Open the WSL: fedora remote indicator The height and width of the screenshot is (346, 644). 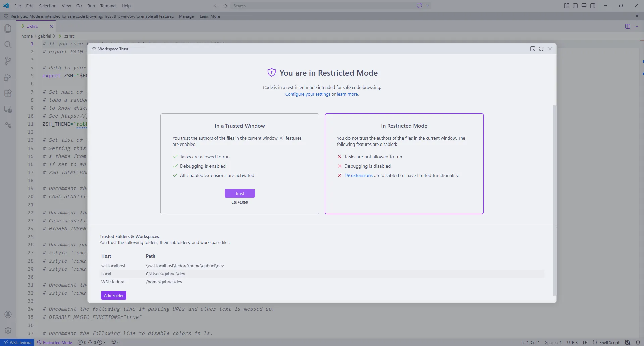[x=17, y=342]
